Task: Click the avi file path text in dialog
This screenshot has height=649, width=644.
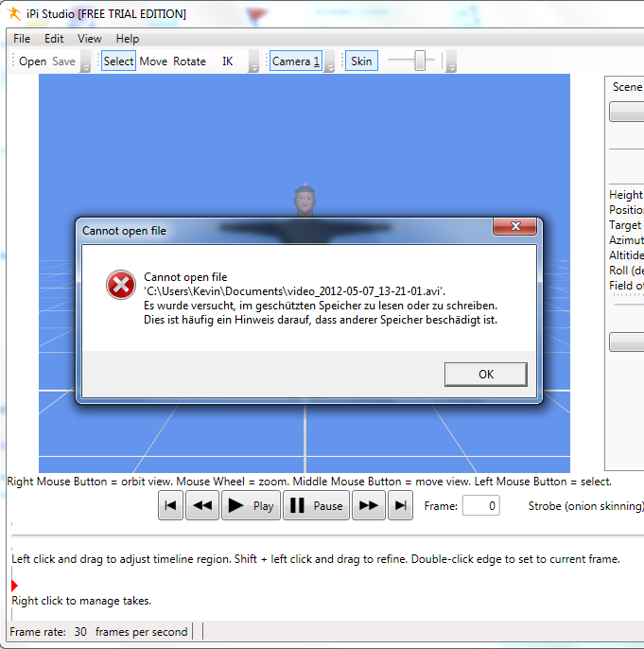Action: [294, 291]
